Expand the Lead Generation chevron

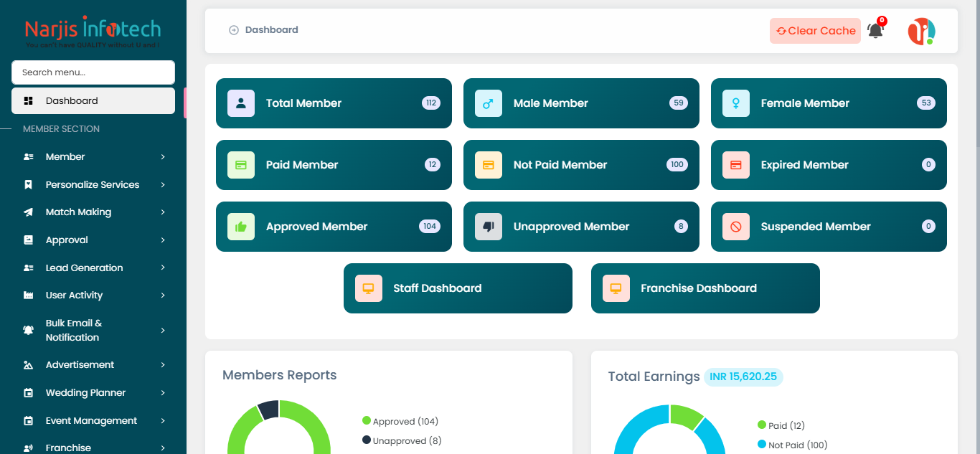163,268
